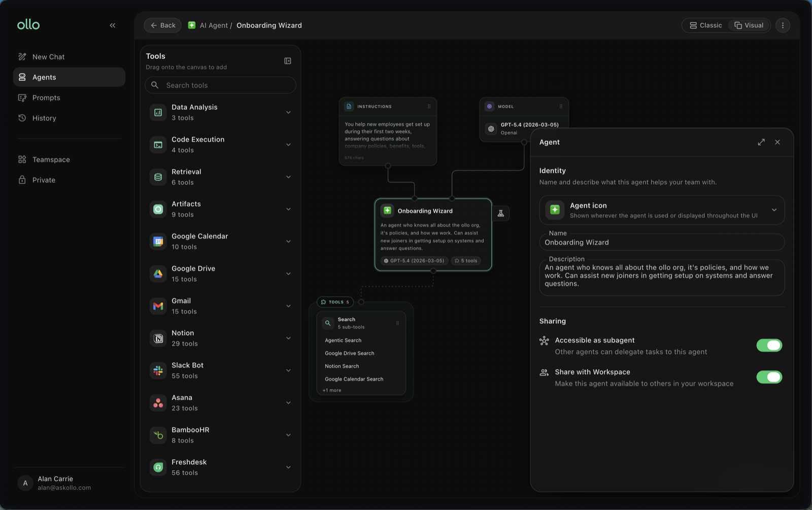Viewport: 812px width, 510px height.
Task: Click the Data Analysis tool icon
Action: click(x=158, y=112)
